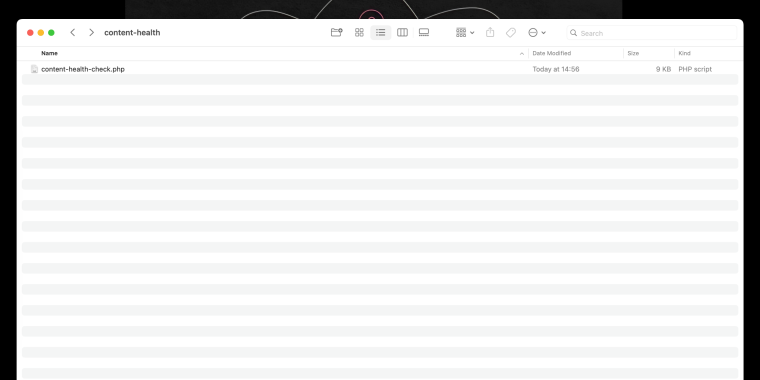Switch to icon view
The width and height of the screenshot is (760, 380).
click(x=359, y=32)
